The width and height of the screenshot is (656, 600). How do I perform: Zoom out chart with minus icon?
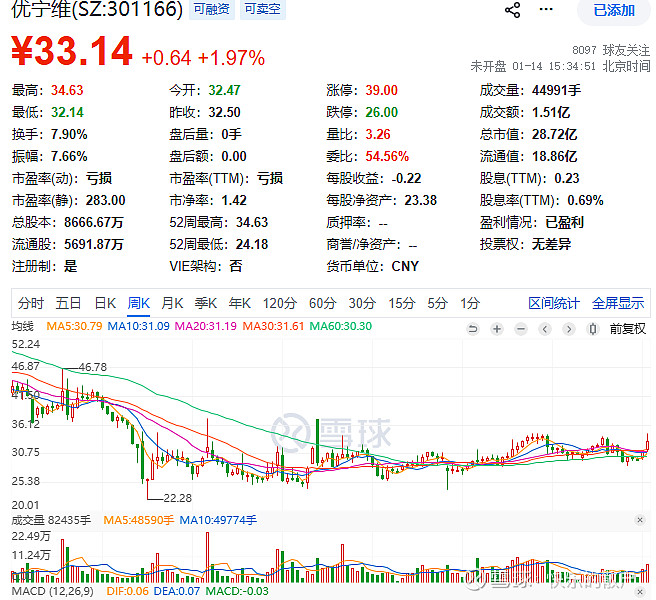[x=521, y=329]
